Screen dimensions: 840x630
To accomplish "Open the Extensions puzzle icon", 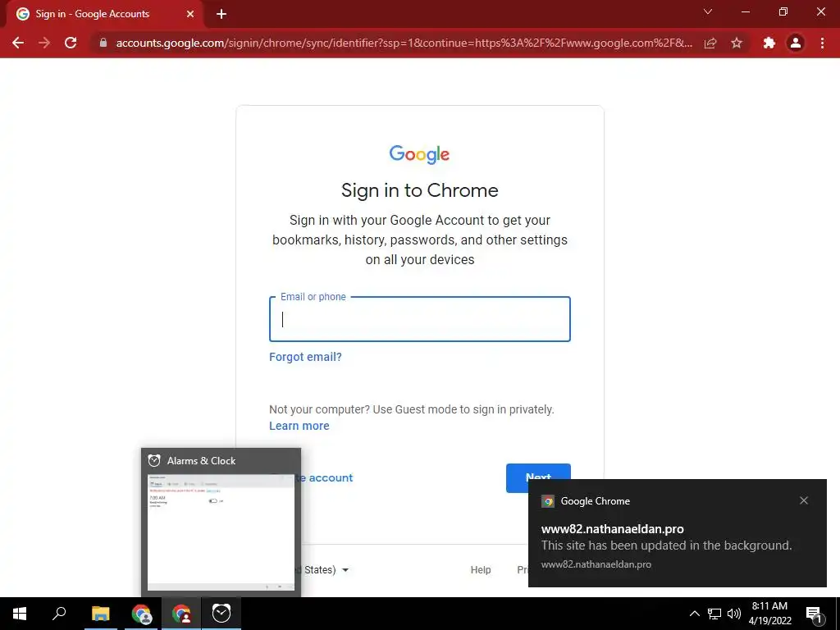I will click(x=769, y=43).
